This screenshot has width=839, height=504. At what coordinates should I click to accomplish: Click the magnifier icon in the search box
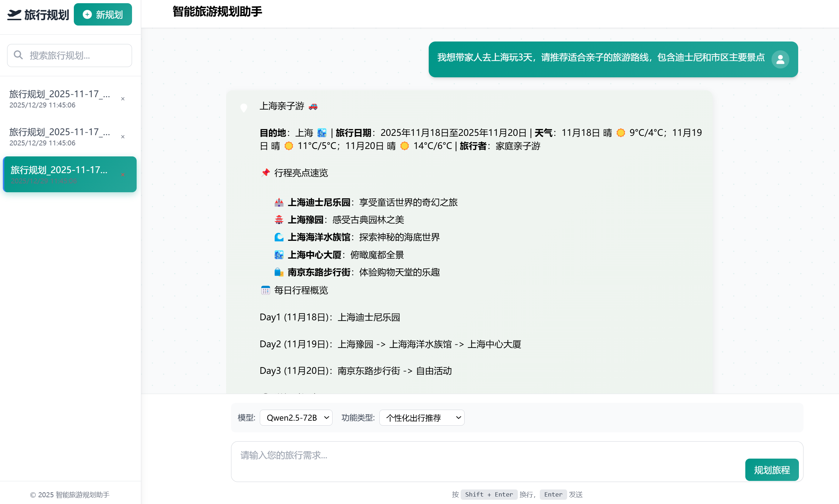18,55
